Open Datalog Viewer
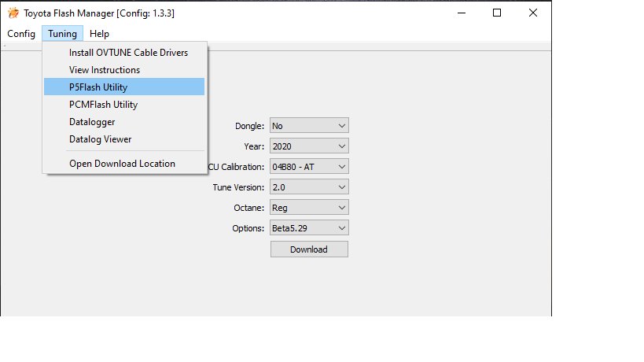This screenshot has width=644, height=362. [x=124, y=139]
